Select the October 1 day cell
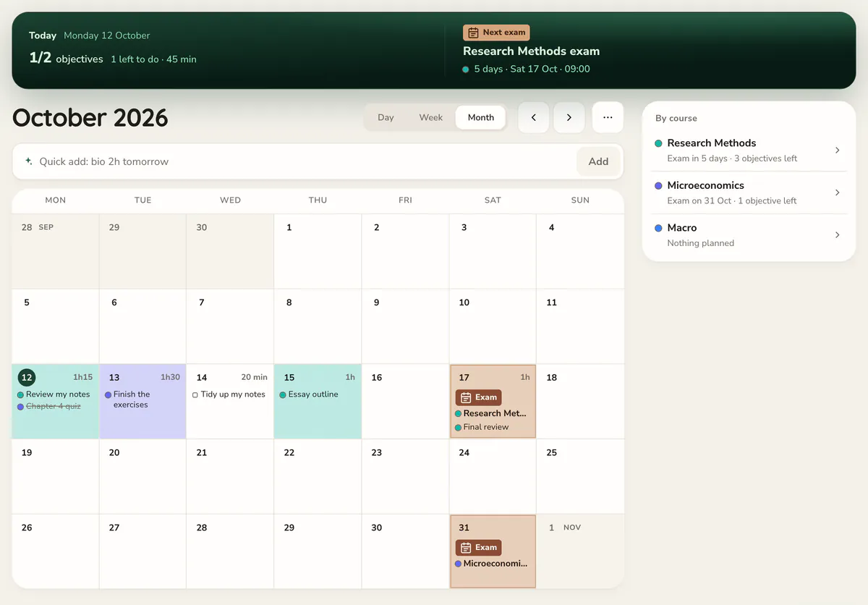This screenshot has height=605, width=868. [318, 251]
